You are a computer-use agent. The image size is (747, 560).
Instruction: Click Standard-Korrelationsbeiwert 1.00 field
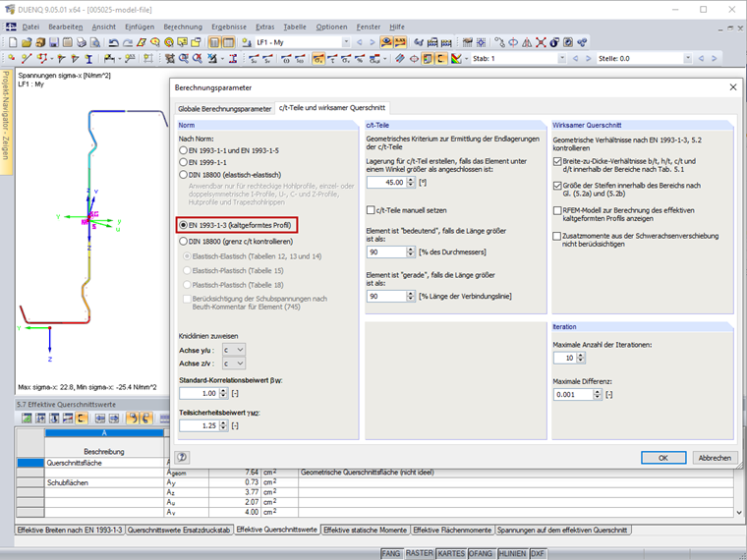coord(199,393)
